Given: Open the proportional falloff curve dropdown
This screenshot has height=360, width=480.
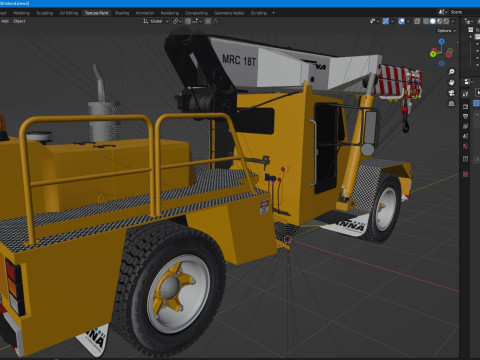Looking at the screenshot, I should pos(215,21).
